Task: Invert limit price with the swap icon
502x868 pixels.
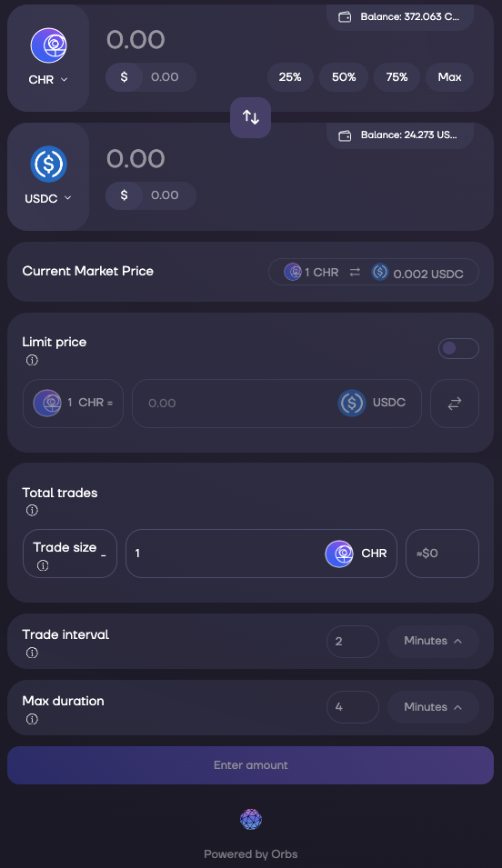Action: click(x=455, y=404)
